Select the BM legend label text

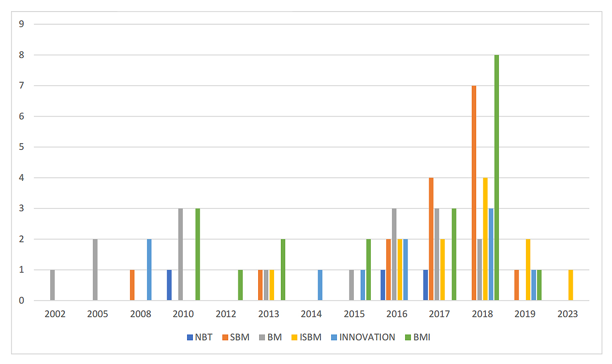(x=274, y=337)
